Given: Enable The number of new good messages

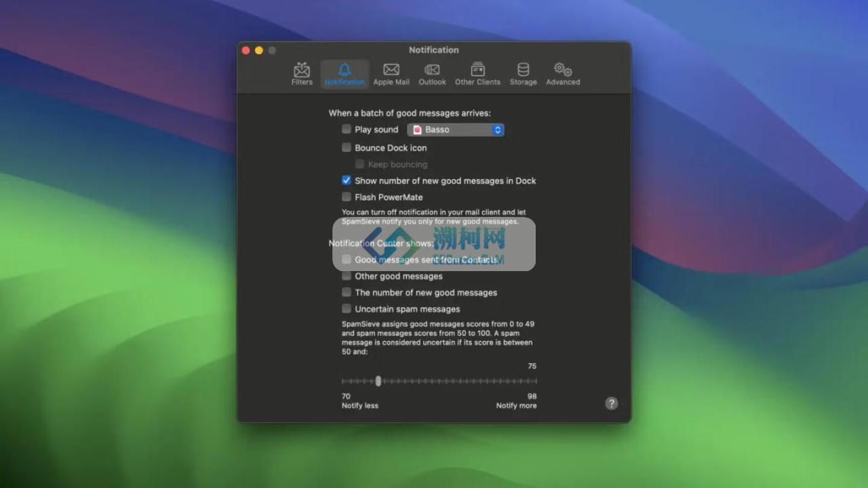Looking at the screenshot, I should [347, 292].
